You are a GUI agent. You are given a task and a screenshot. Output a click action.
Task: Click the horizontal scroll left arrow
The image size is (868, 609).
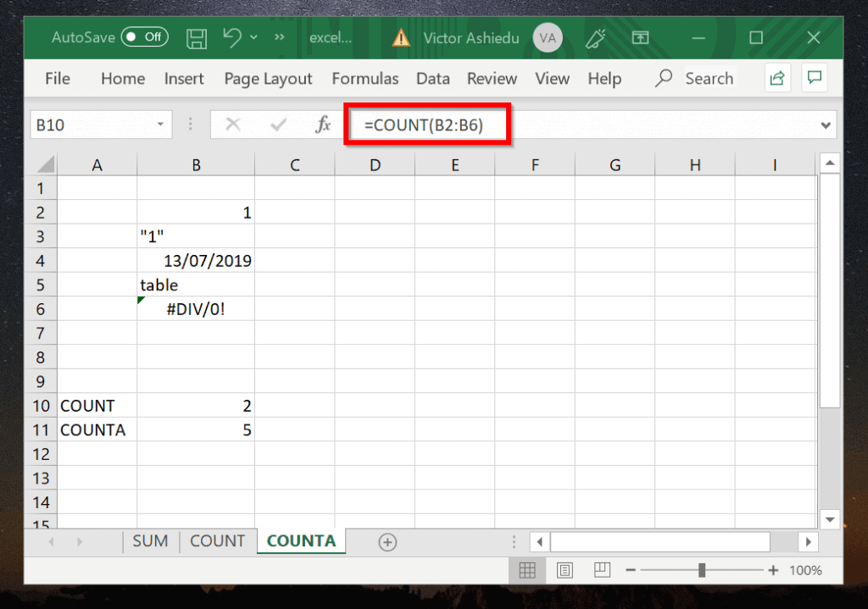pyautogui.click(x=540, y=542)
